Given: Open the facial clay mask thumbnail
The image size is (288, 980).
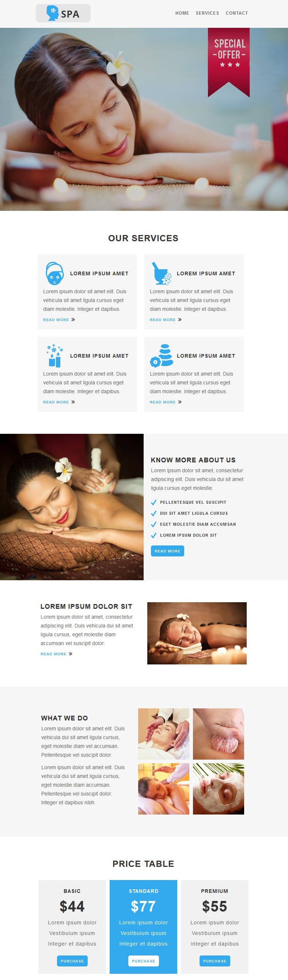Looking at the screenshot, I should [x=219, y=789].
